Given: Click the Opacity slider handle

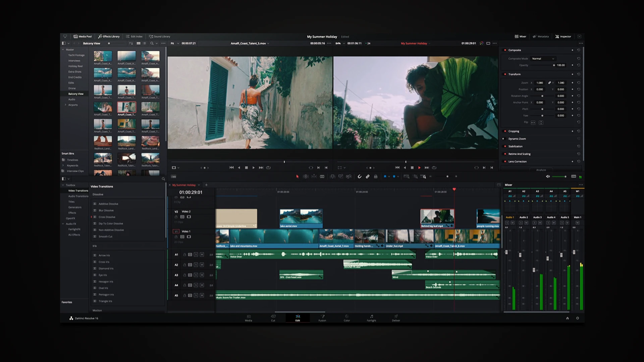Looking at the screenshot, I should (554, 65).
